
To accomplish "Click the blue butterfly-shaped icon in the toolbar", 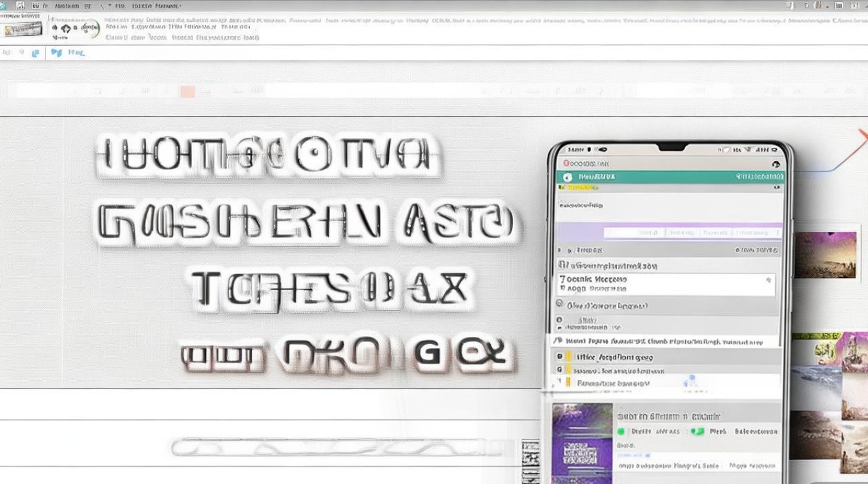I will coord(56,52).
